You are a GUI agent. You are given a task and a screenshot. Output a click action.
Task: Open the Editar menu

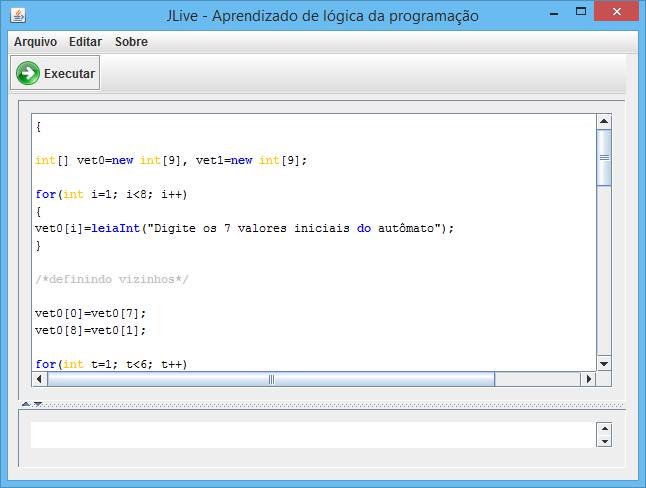[x=86, y=42]
